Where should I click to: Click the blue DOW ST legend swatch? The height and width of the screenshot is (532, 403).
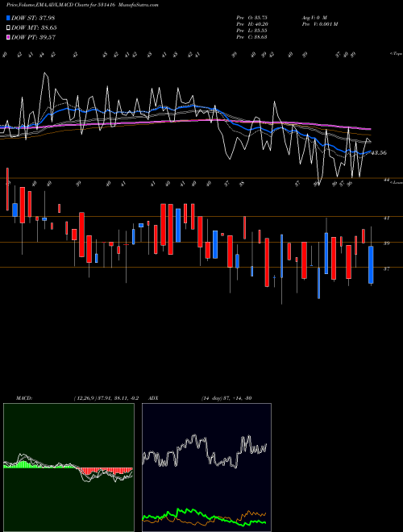(x=8, y=18)
